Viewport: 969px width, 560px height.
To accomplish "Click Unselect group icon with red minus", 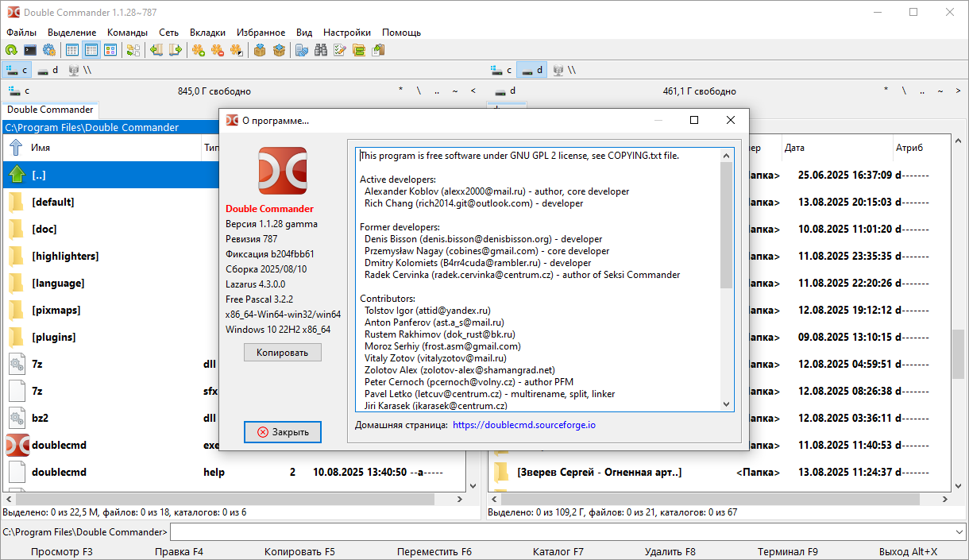I will (217, 50).
